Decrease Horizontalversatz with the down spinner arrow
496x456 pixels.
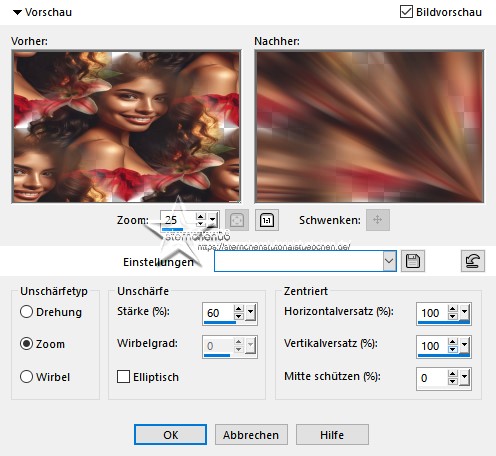pos(452,316)
